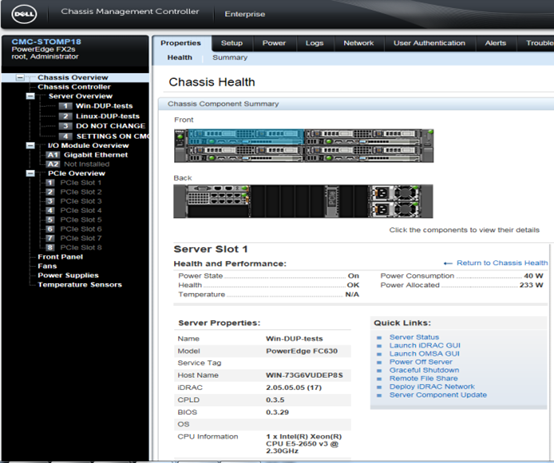The height and width of the screenshot is (463, 554).
Task: Select the Health sub-tab
Action: click(x=180, y=58)
